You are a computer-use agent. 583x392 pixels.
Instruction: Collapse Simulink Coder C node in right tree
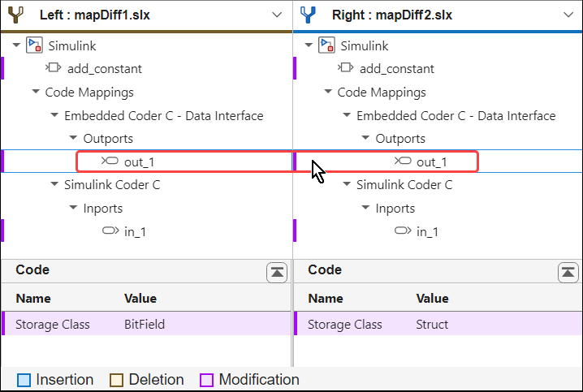[x=347, y=185]
